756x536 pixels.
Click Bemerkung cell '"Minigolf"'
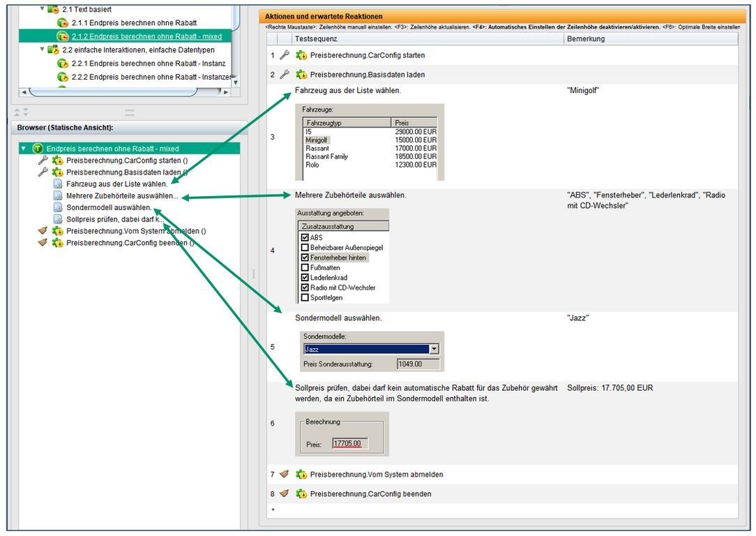click(583, 90)
